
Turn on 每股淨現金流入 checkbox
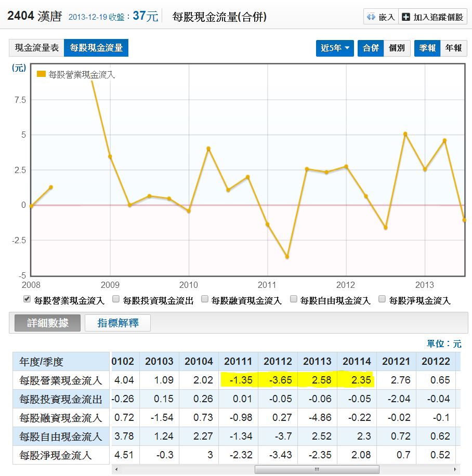pos(383,299)
